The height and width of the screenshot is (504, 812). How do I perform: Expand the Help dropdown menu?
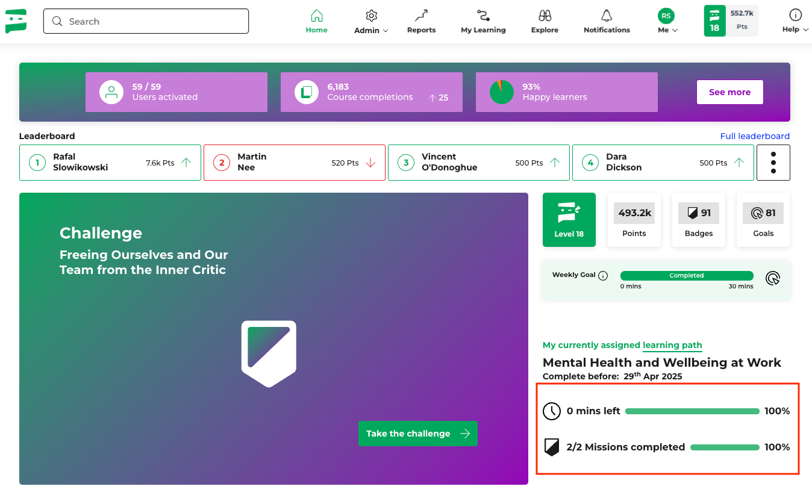795,22
